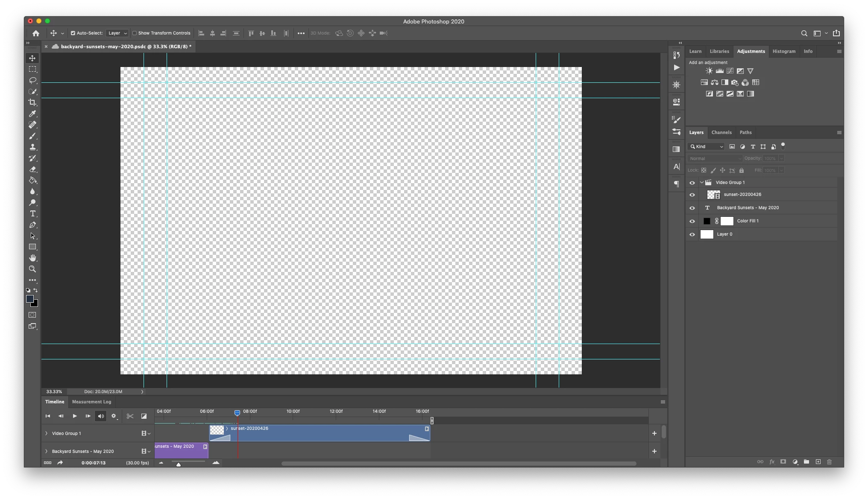The image size is (868, 499).
Task: Click the split at playhead scissors icon
Action: 130,416
